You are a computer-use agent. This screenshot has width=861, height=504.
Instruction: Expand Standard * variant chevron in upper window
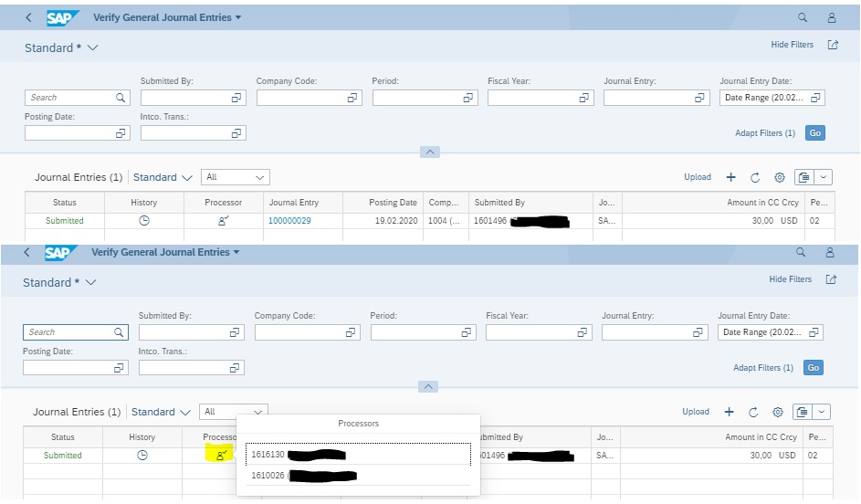pos(93,47)
